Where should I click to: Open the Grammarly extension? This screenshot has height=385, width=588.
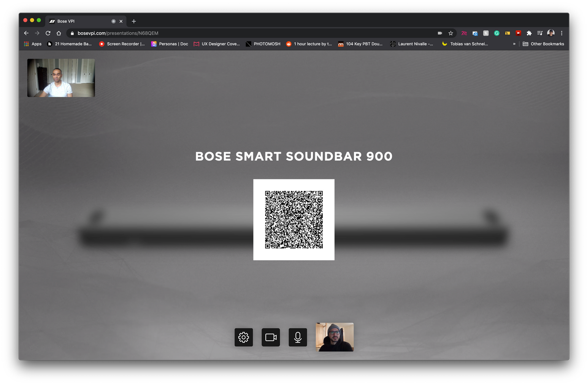[x=497, y=33]
